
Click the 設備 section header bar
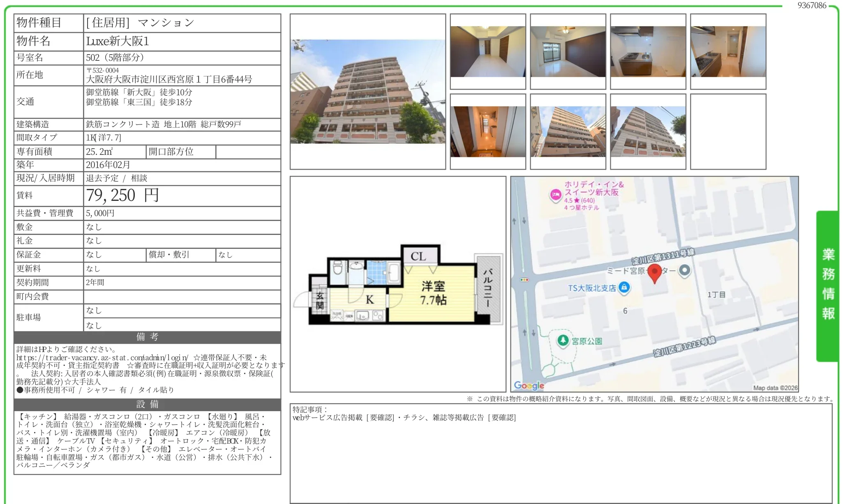[147, 404]
